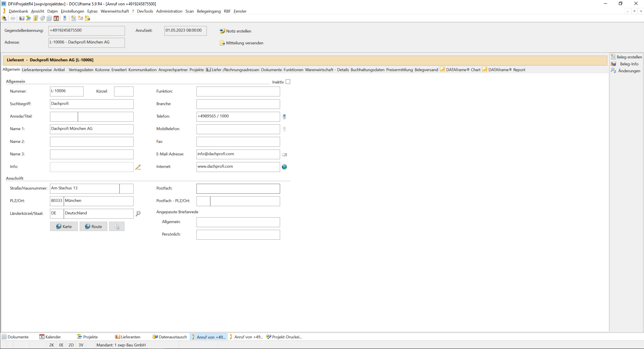
Task: Open Änderungen in the right panel
Action: 626,71
